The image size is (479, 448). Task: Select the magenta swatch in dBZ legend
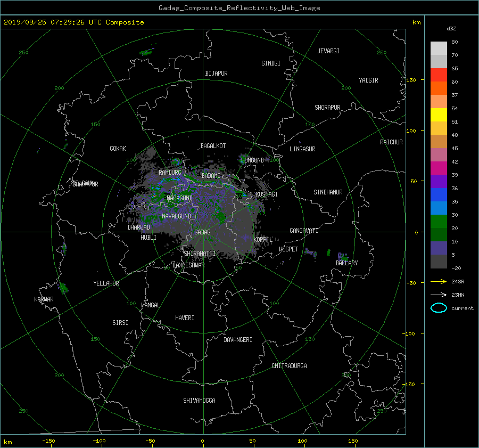coord(439,168)
